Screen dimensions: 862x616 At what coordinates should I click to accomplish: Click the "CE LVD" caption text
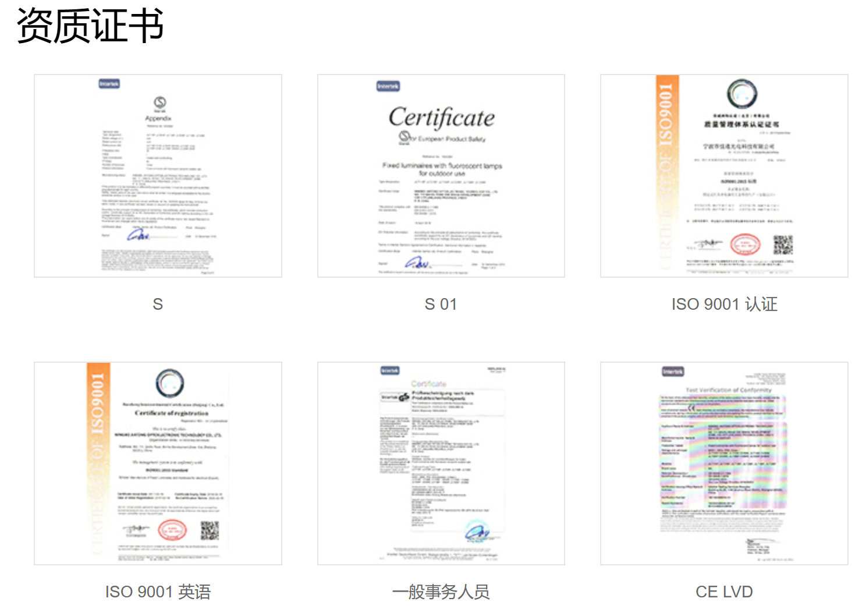click(724, 592)
